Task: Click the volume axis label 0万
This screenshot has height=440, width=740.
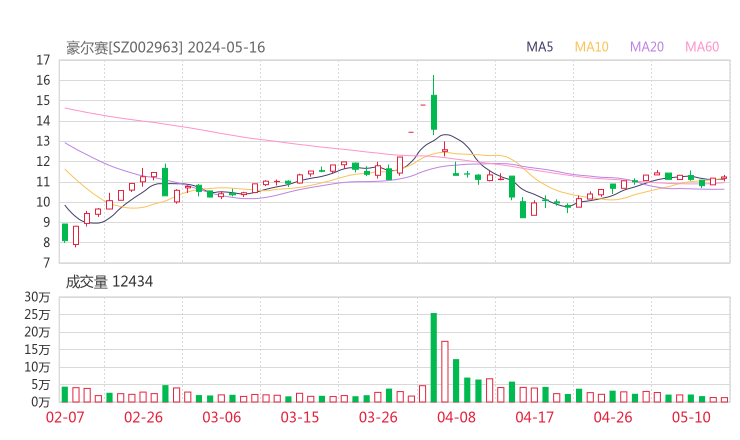Action: pos(41,402)
